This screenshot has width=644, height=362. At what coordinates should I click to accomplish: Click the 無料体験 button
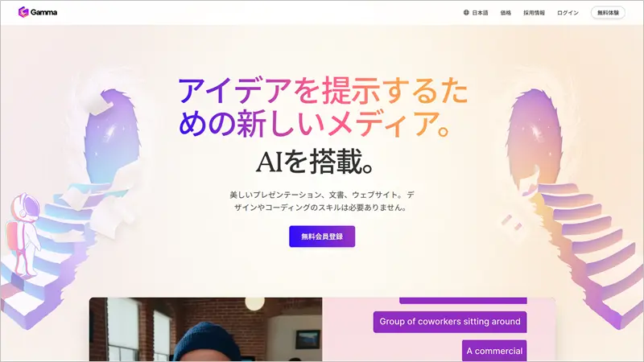[608, 13]
